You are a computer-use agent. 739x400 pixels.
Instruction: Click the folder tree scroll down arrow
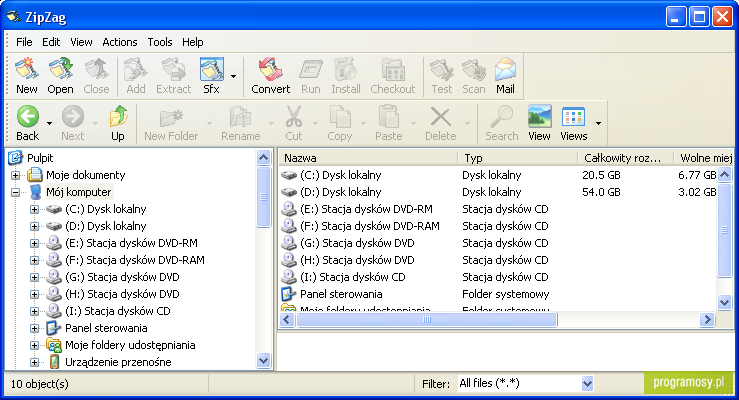(263, 361)
